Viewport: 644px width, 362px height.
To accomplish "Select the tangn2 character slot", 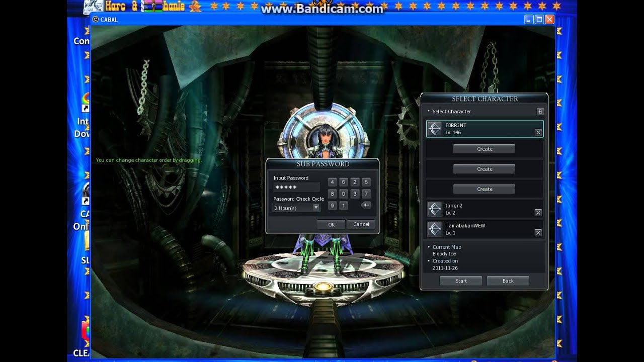I will pos(485,209).
